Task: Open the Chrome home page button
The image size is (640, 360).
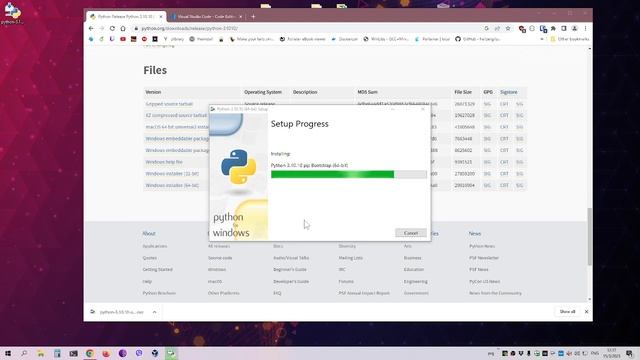Action: pyautogui.click(x=123, y=29)
